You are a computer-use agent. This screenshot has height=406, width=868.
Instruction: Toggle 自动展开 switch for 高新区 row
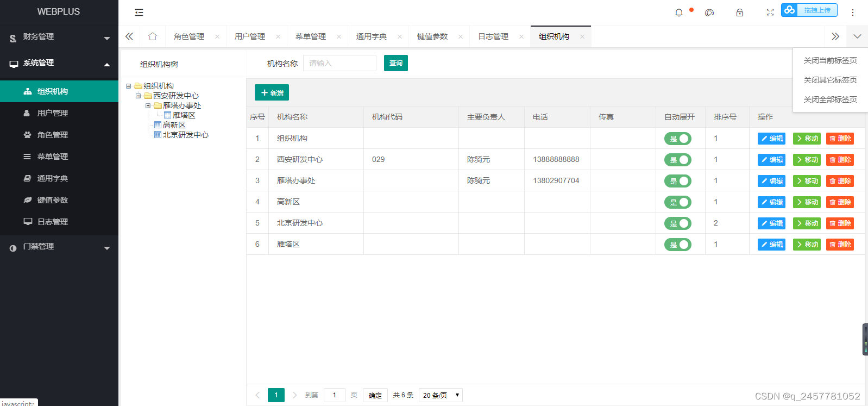678,202
